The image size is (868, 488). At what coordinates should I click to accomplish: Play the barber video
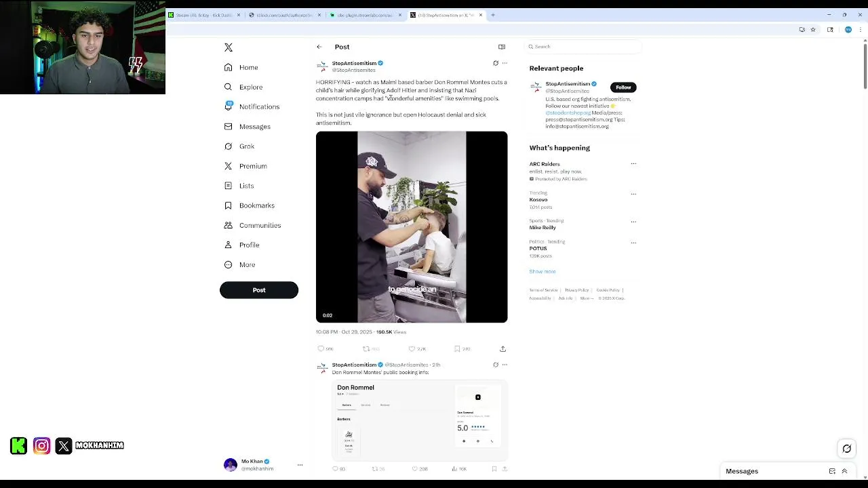[x=412, y=227]
